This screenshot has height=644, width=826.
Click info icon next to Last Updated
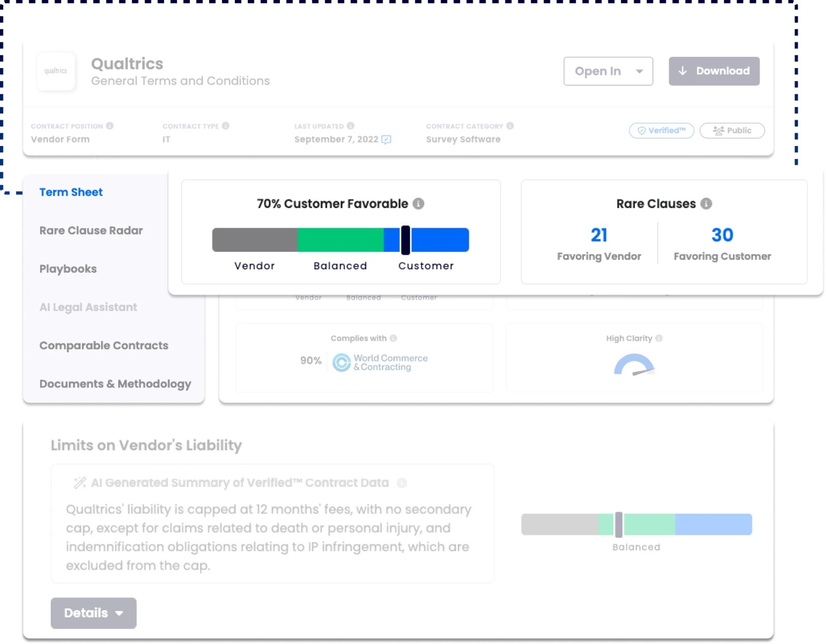pos(351,126)
